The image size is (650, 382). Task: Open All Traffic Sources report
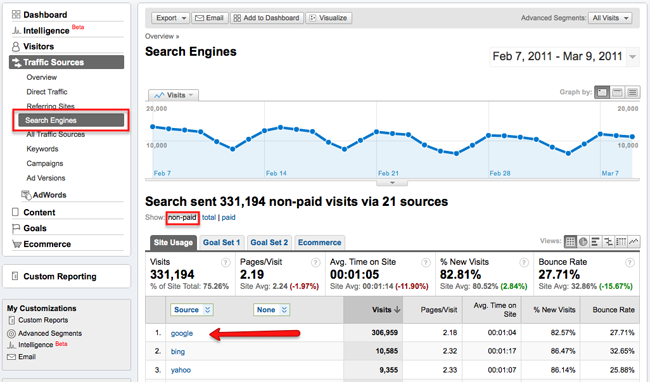[x=56, y=134]
